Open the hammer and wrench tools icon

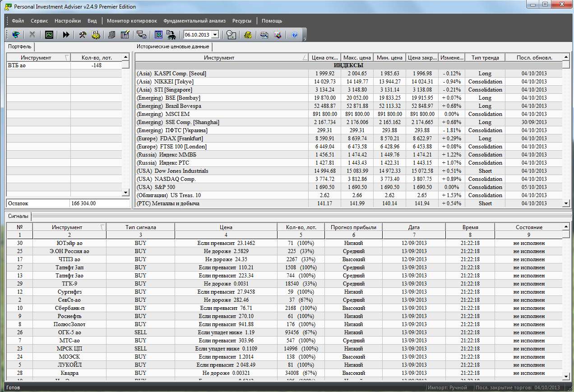(x=83, y=35)
